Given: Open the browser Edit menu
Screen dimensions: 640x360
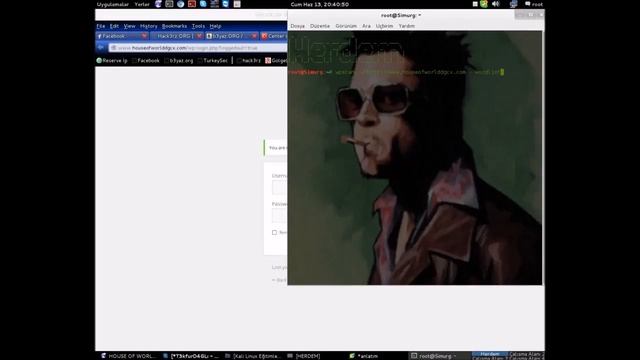Looking at the screenshot, I should tap(114, 26).
